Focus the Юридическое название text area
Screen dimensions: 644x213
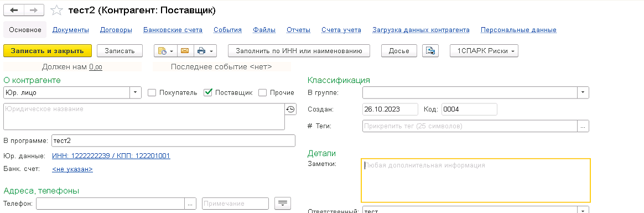point(144,117)
